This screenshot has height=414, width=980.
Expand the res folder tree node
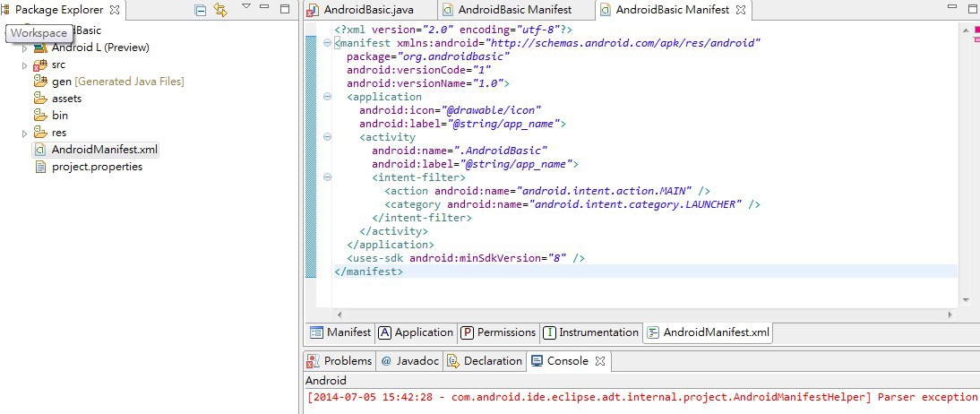25,134
